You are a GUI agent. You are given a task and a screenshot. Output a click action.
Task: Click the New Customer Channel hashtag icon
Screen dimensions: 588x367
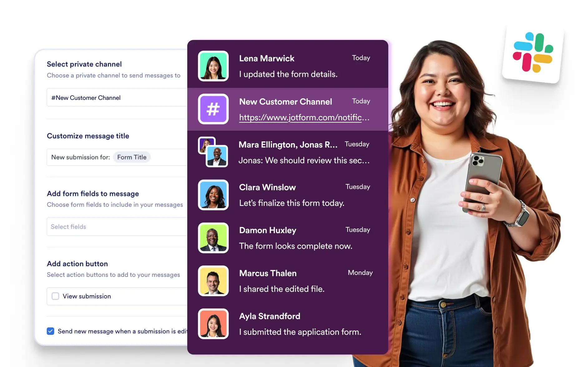[x=213, y=109]
